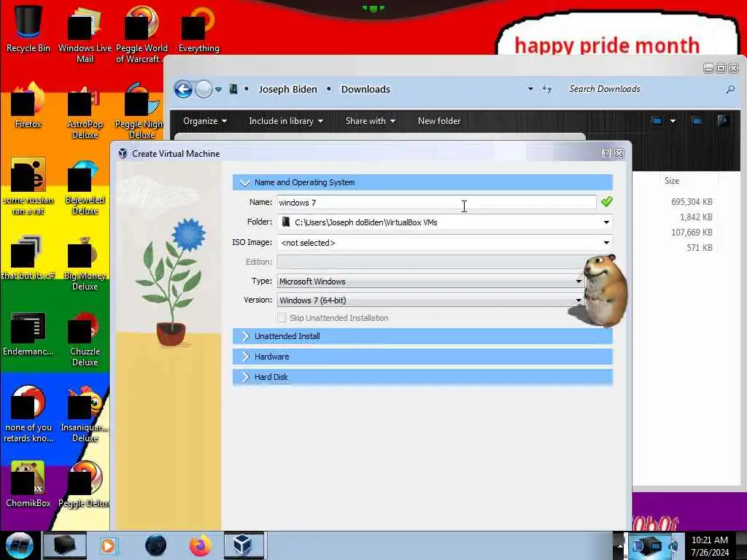This screenshot has height=560, width=747.
Task: Click the Windows Start orb
Action: coord(19,545)
